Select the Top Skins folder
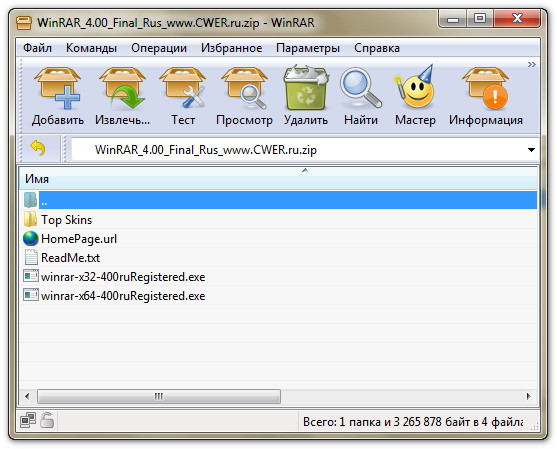This screenshot has width=557, height=449. [66, 220]
